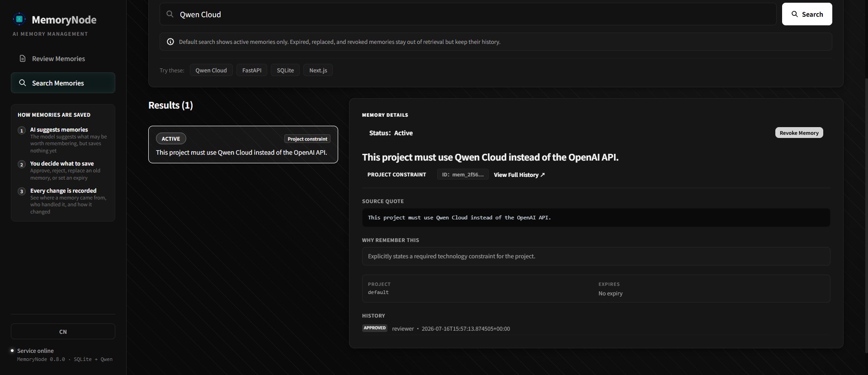The image size is (868, 375).
Task: Click the "Every change is recorded" step
Action: click(63, 191)
